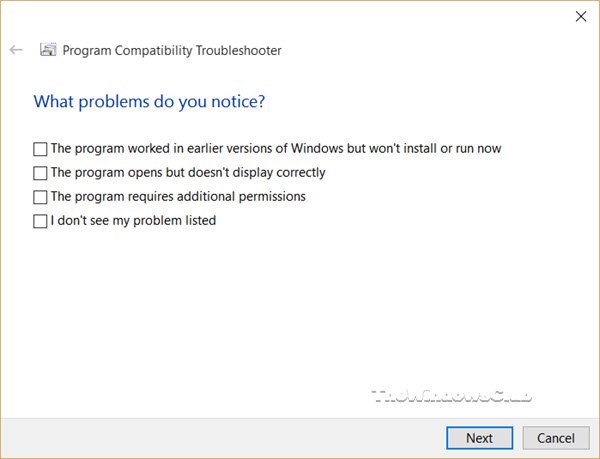600x459 pixels.
Task: Tick checkbox for I don't see my problem
Action: click(x=40, y=221)
